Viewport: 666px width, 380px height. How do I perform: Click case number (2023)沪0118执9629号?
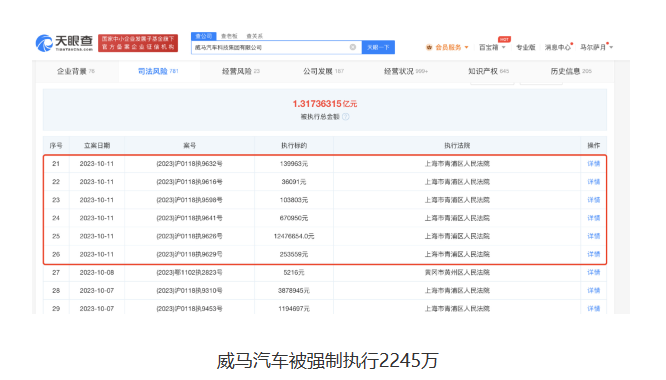pos(189,254)
